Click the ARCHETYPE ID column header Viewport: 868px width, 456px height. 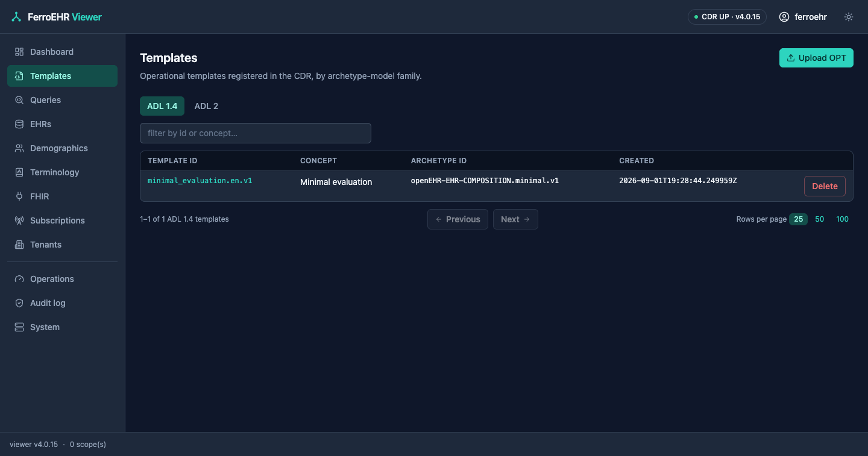coord(439,161)
